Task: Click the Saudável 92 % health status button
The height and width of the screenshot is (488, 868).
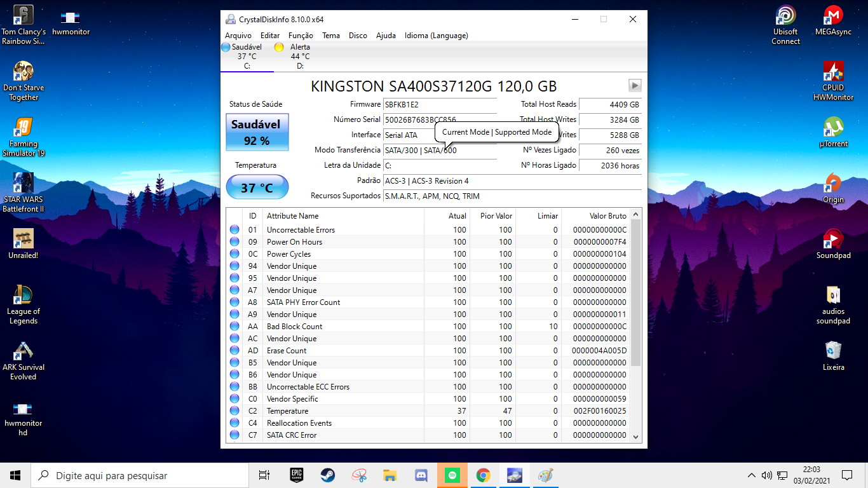Action: pos(257,132)
